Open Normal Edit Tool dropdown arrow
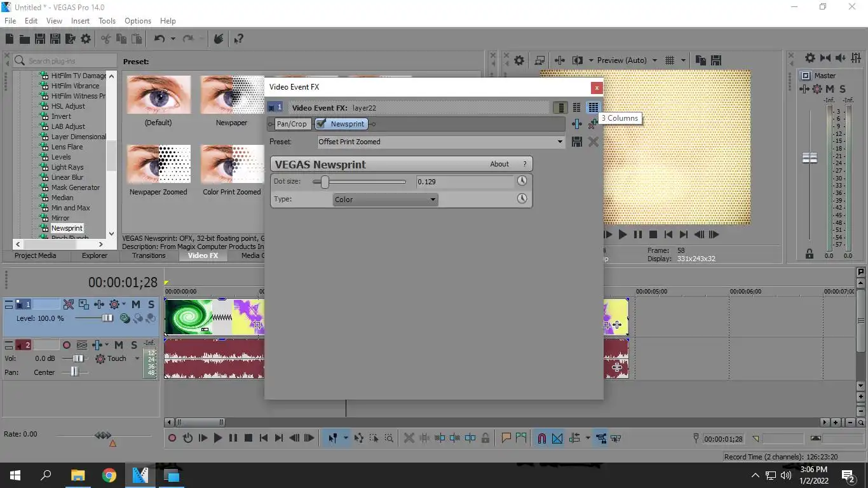Screen dimensions: 868x488 click(x=346, y=438)
